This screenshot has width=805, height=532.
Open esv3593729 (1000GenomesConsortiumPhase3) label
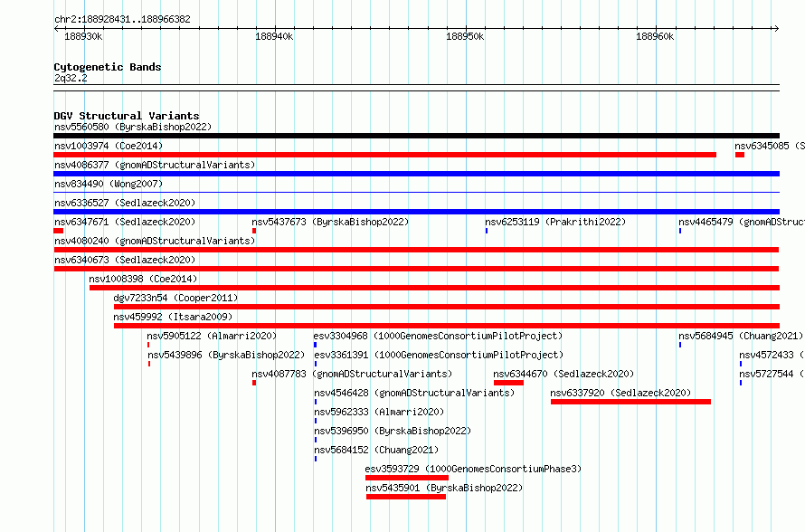[473, 469]
